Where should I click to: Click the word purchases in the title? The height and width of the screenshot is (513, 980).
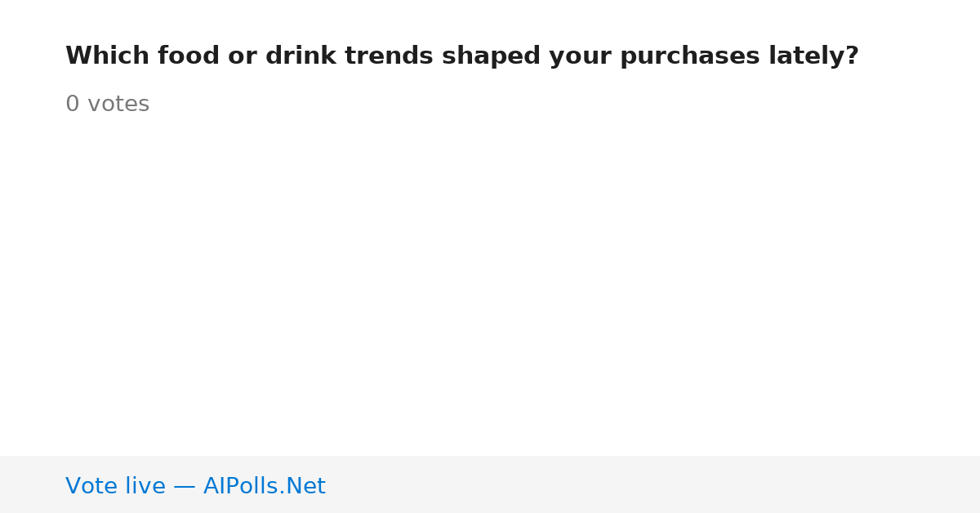[x=690, y=57]
